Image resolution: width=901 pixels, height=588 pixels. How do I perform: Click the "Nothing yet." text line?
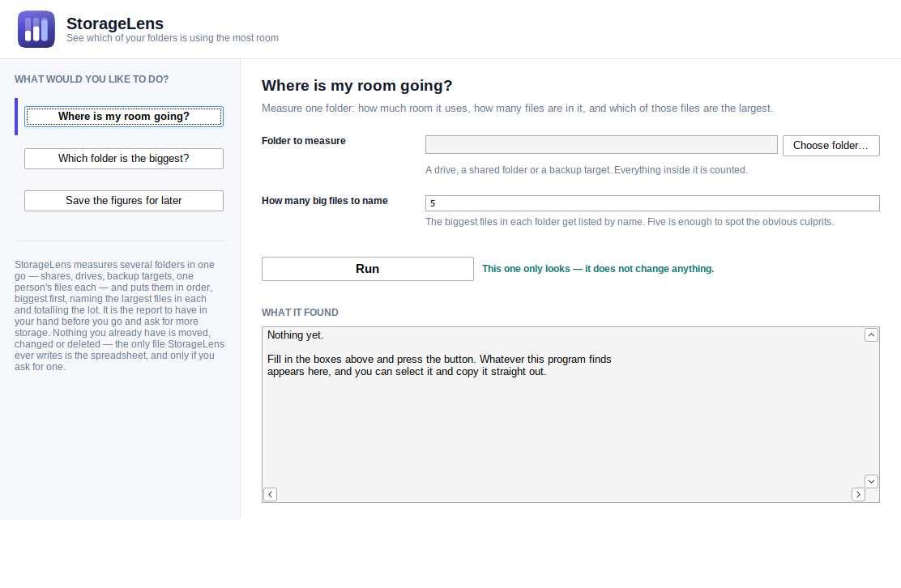click(x=296, y=334)
